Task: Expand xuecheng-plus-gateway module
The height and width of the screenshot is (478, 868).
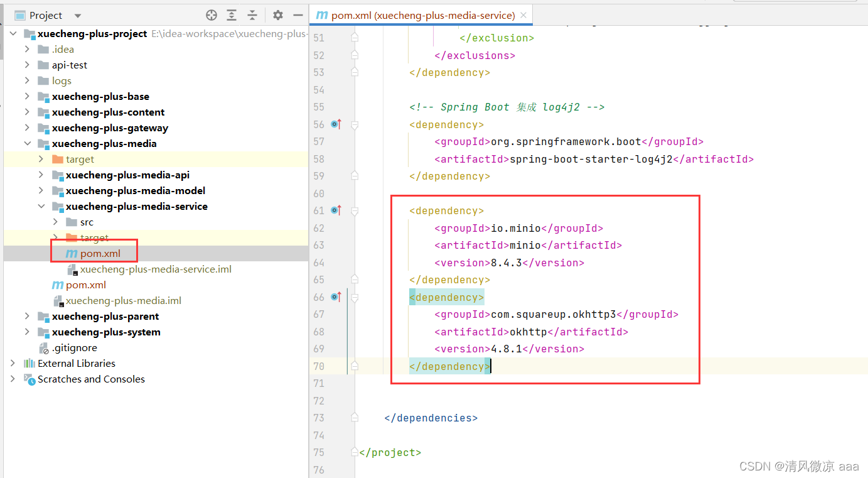Action: (27, 128)
